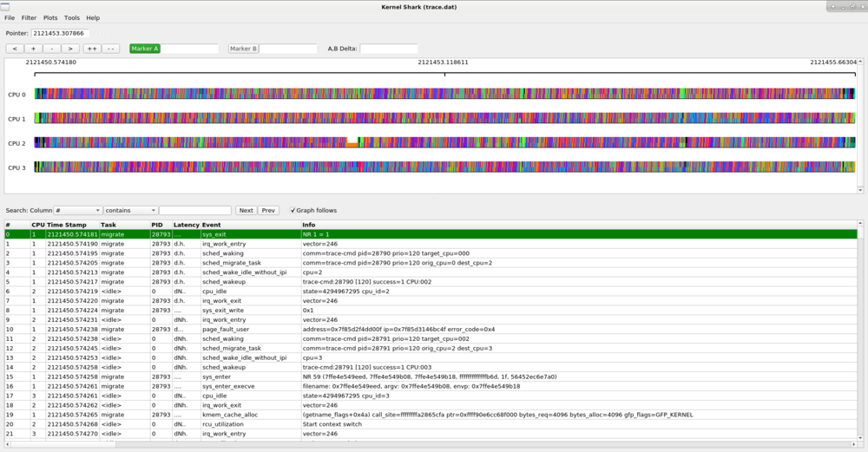
Task: Click the orange segment in CPU 2 graph
Action: click(352, 144)
